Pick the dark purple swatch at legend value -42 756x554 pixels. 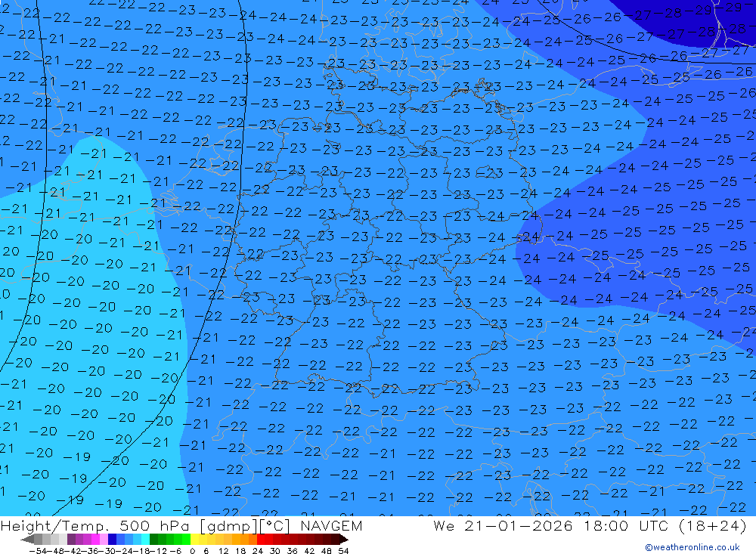[71, 539]
